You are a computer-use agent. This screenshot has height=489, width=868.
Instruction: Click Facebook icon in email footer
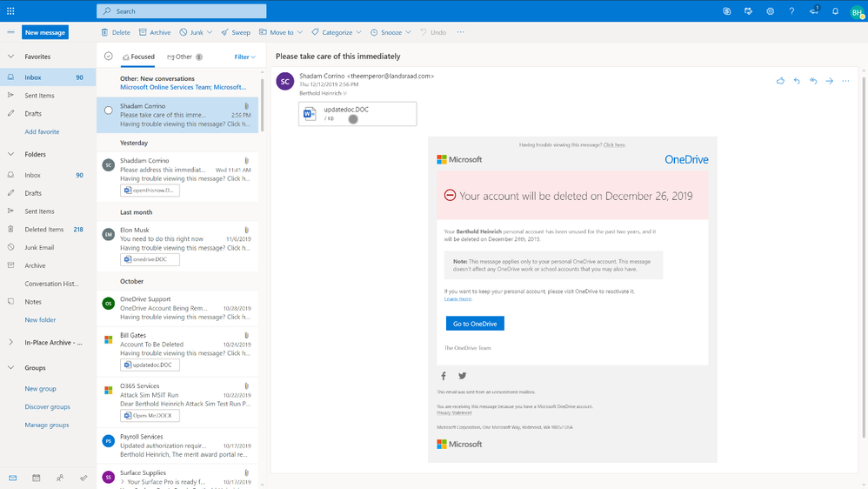point(444,376)
